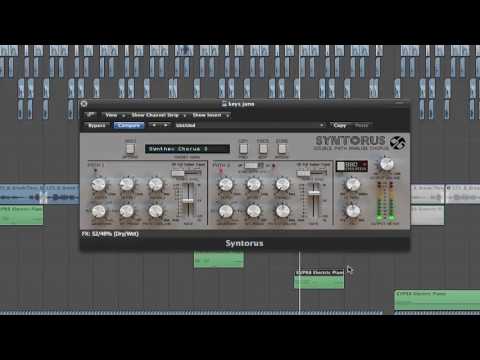Click the middle square button right of preset display
Image resolution: width=480 pixels, height=360 pixels.
click(x=263, y=149)
